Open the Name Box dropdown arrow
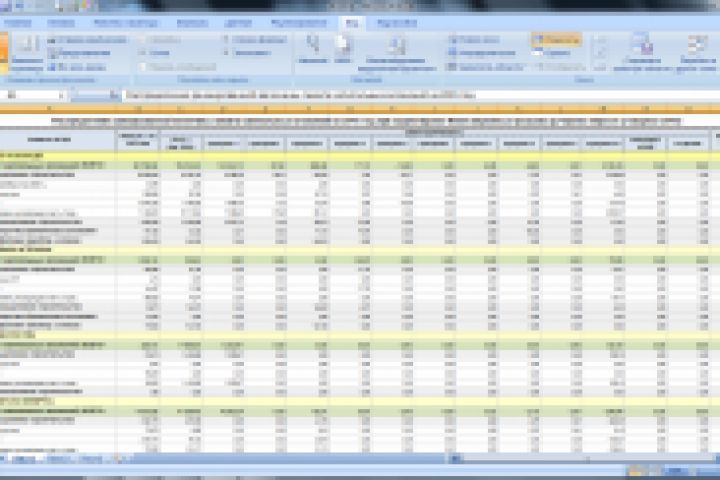 pyautogui.click(x=61, y=96)
